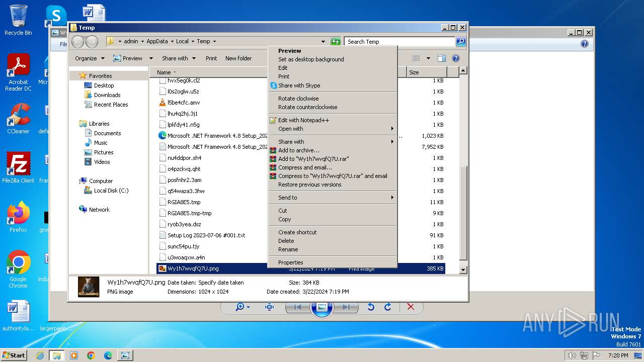Click the file list scroll down arrow
The width and height of the screenshot is (644, 362).
[463, 270]
